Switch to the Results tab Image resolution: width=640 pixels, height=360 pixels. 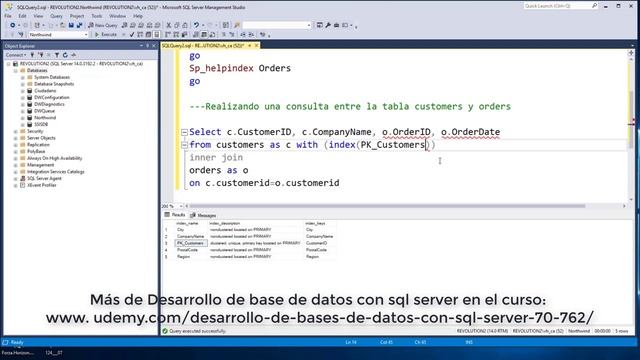point(175,215)
